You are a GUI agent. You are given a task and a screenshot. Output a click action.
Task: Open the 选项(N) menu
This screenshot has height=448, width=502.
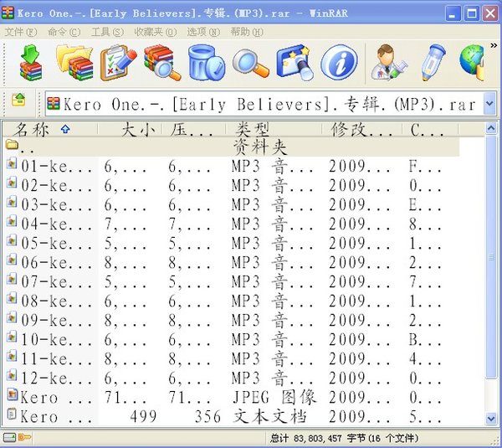pyautogui.click(x=203, y=32)
